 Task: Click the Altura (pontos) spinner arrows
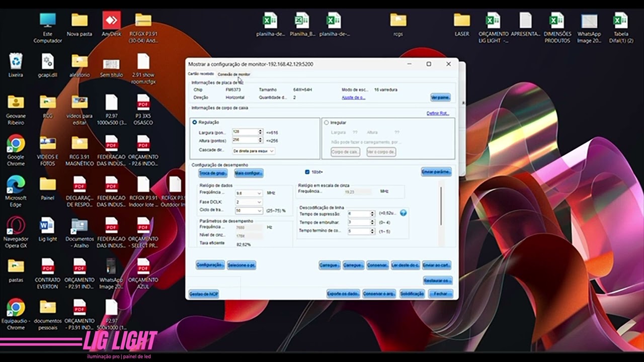[260, 140]
